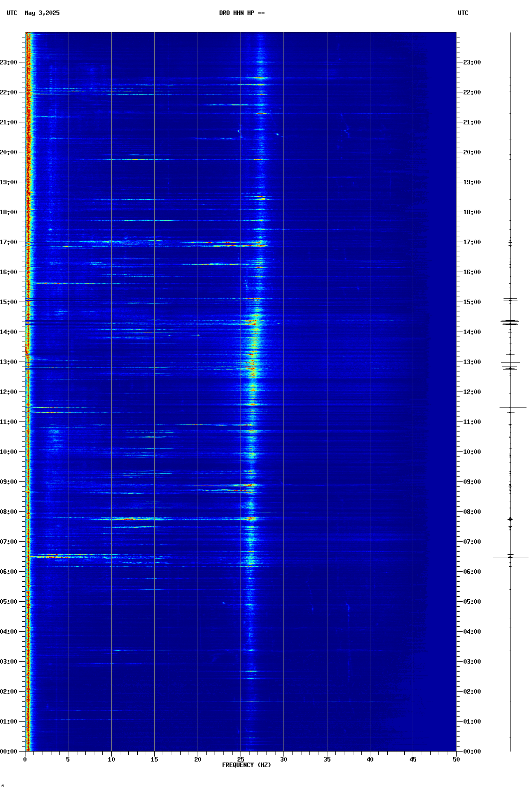532x791 pixels.
Task: Click the "17:00" label on the right time axis
Action: coord(472,242)
